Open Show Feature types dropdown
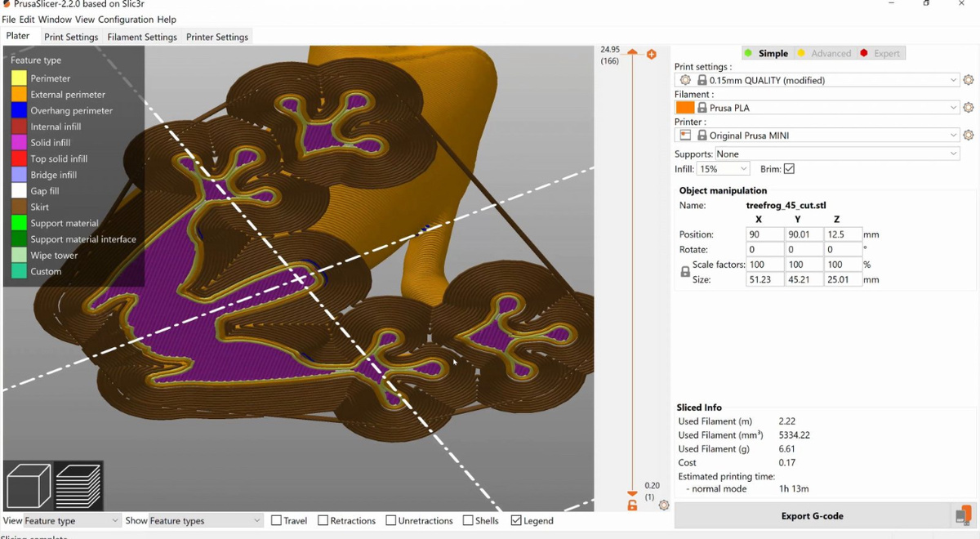Screen dimensions: 980x539 pyautogui.click(x=206, y=520)
